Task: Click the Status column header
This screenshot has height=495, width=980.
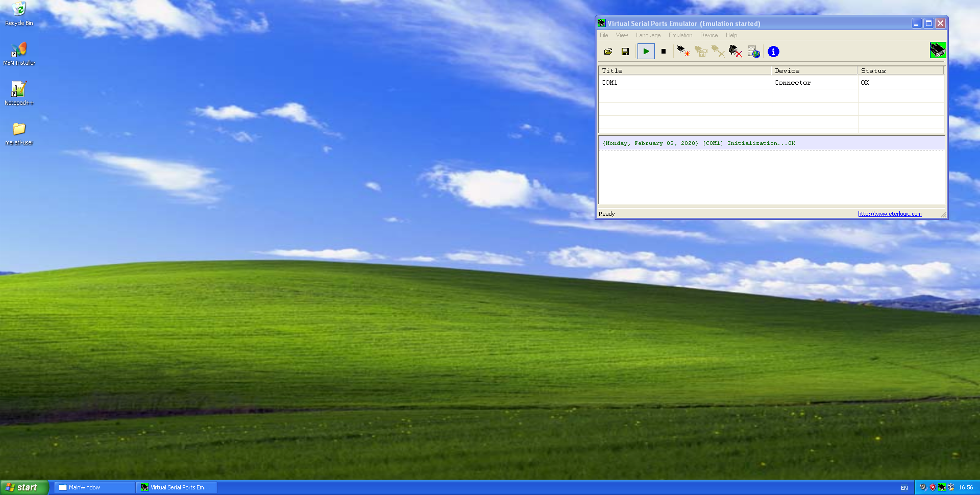Action: coord(901,71)
